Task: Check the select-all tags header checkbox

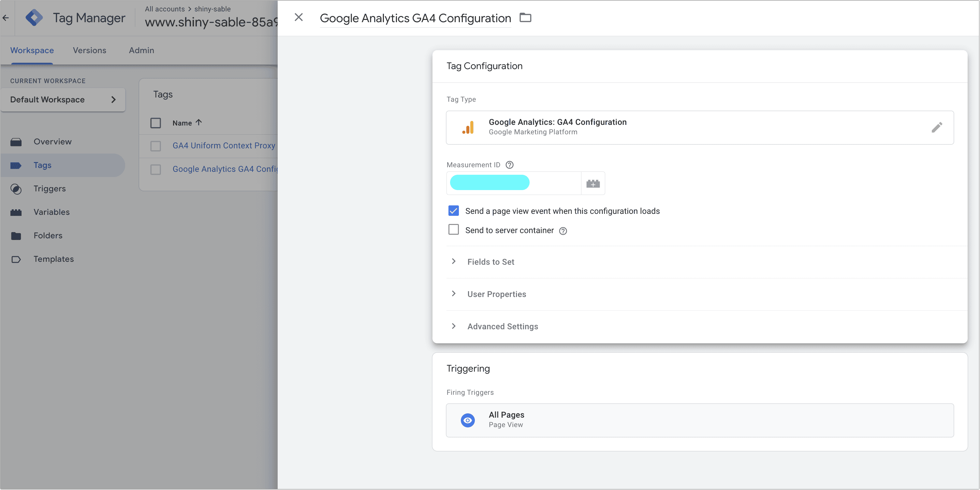Action: click(155, 123)
